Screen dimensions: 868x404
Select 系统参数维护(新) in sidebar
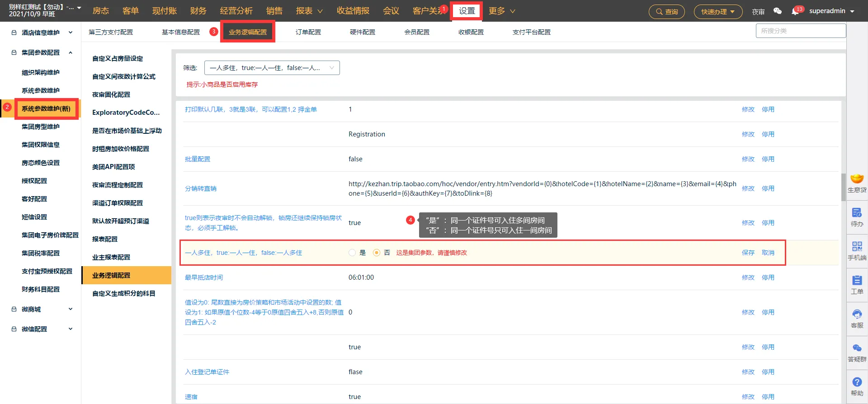point(46,108)
